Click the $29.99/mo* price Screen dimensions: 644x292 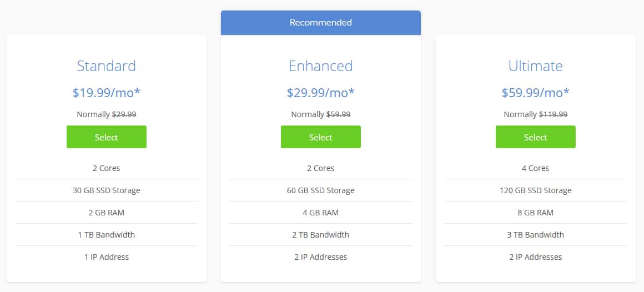coord(321,92)
